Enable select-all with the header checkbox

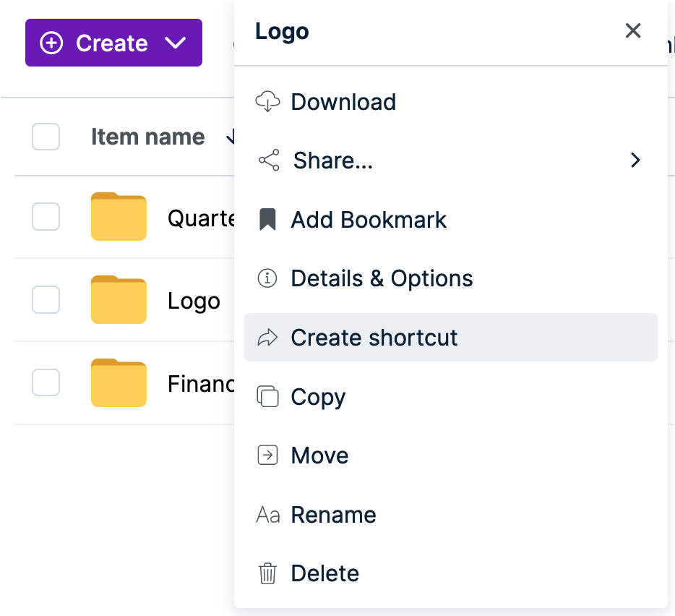(46, 137)
